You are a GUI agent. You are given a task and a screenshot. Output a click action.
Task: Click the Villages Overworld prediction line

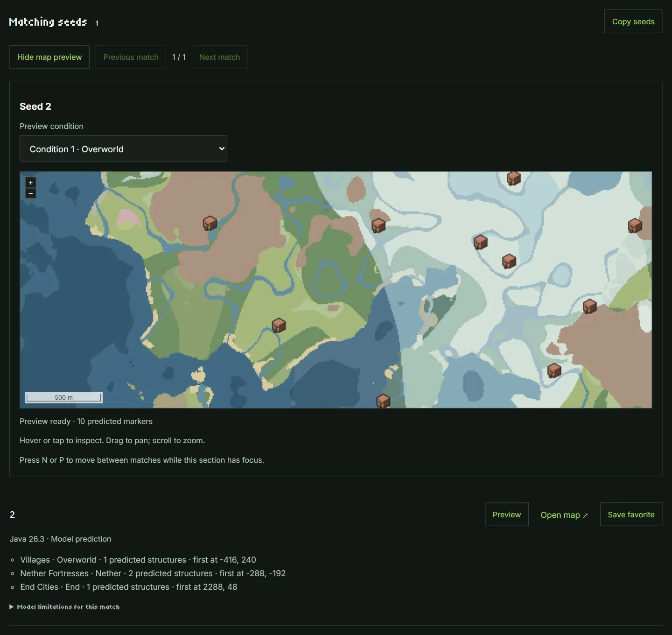pos(138,560)
